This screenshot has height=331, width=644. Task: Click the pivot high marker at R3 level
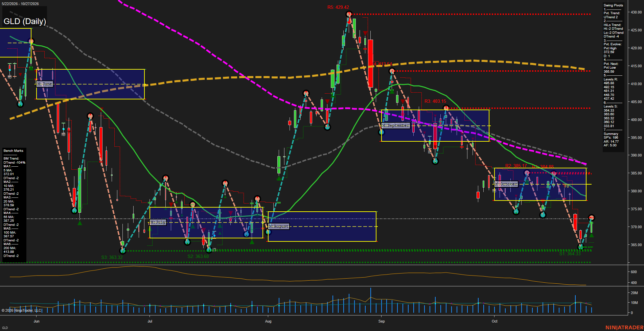[446, 108]
